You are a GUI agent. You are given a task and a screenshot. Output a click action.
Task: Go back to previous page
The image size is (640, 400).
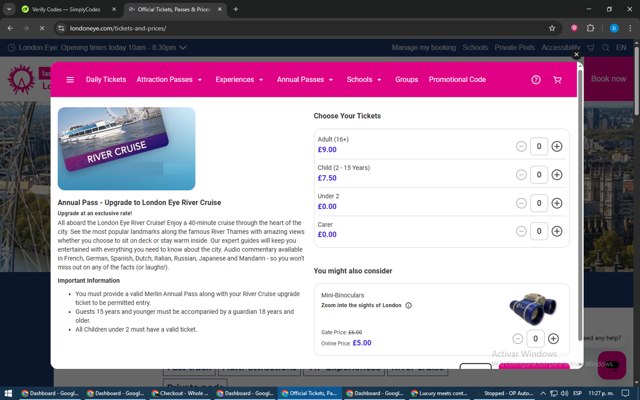click(10, 28)
